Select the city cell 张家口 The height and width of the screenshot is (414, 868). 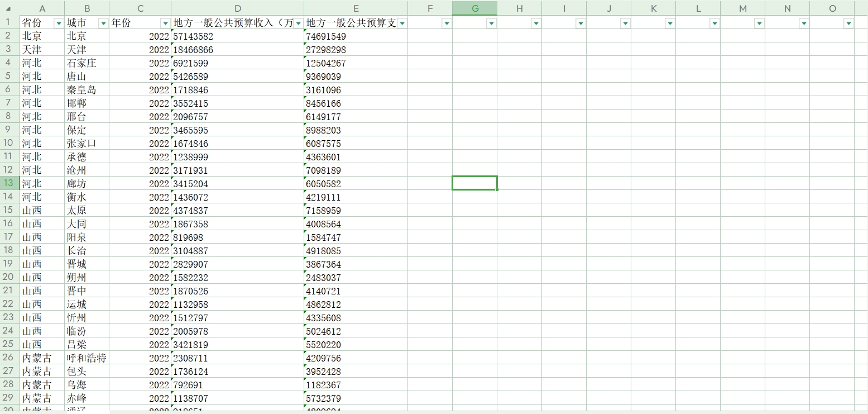coord(87,144)
